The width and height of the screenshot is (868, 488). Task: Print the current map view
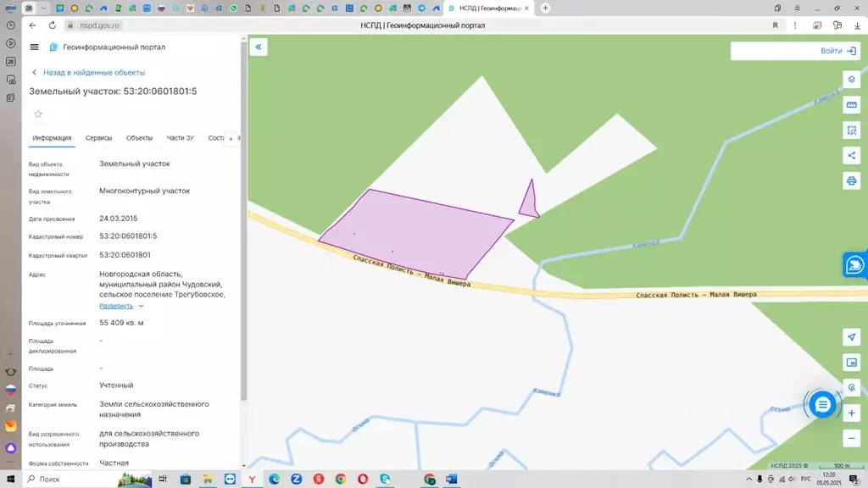(x=852, y=181)
